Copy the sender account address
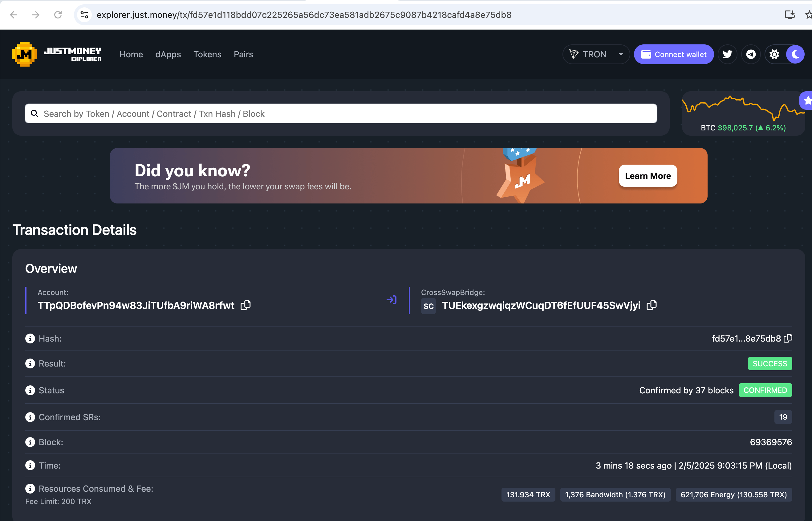Screen dimensions: 812x521 (x=246, y=305)
